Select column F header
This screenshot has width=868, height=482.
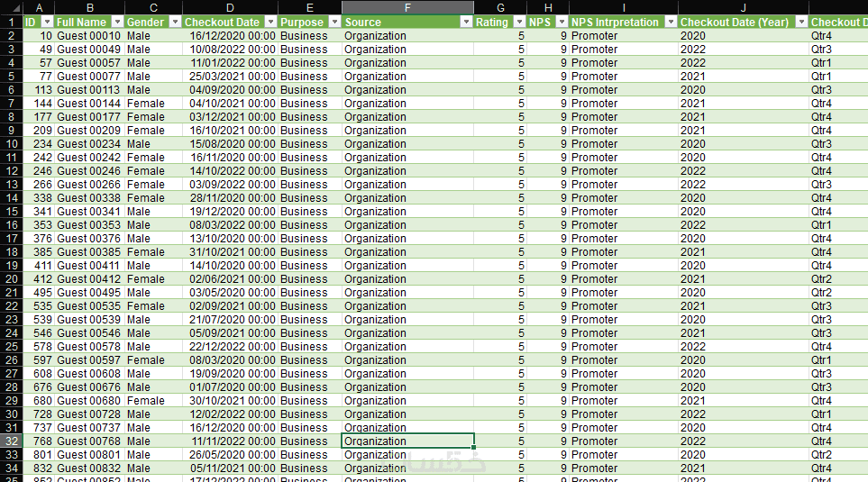407,8
